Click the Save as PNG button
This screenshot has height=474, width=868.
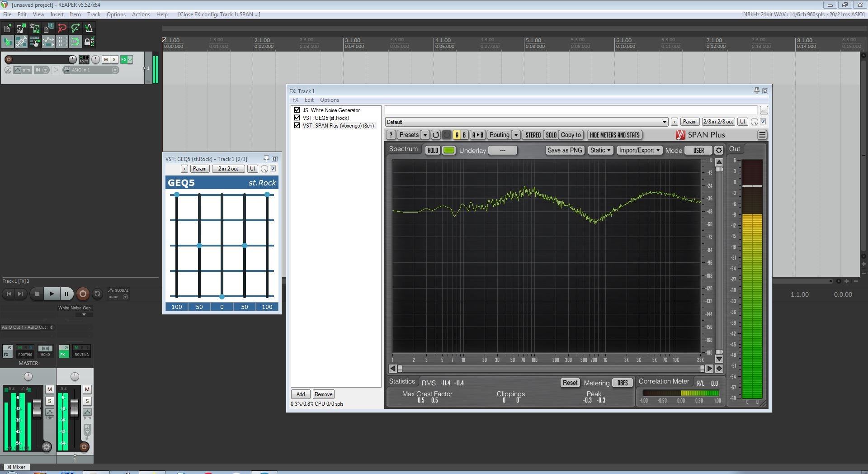[564, 150]
